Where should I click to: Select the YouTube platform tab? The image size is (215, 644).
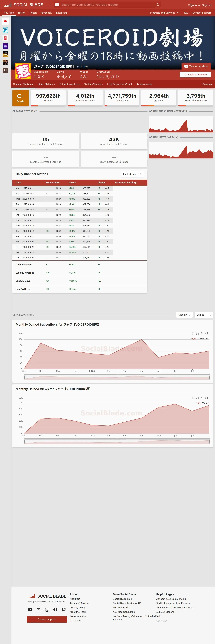point(9,13)
